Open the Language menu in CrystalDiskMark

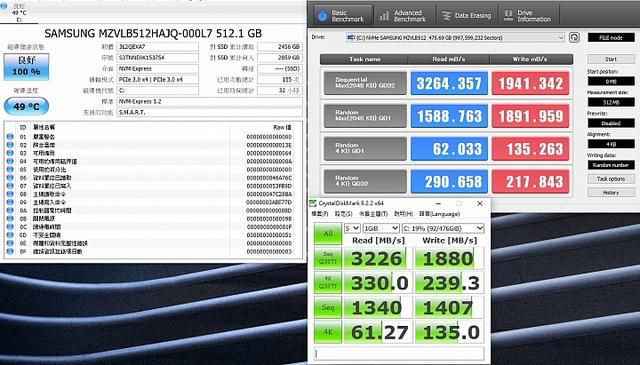(439, 214)
